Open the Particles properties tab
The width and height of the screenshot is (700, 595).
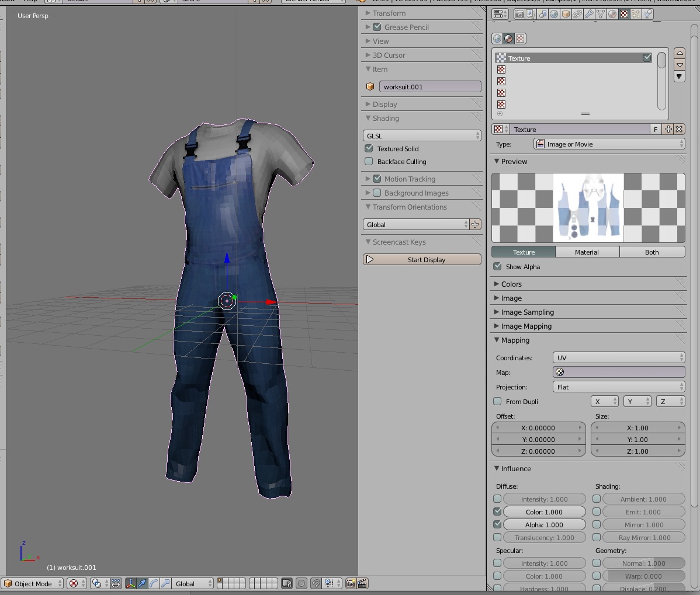(x=636, y=14)
